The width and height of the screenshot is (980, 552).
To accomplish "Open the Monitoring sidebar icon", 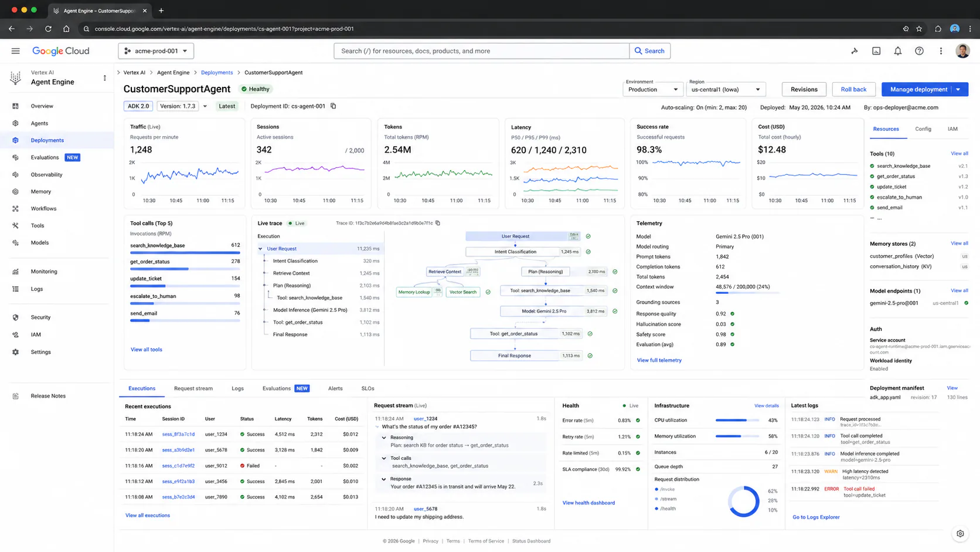I will coord(16,272).
